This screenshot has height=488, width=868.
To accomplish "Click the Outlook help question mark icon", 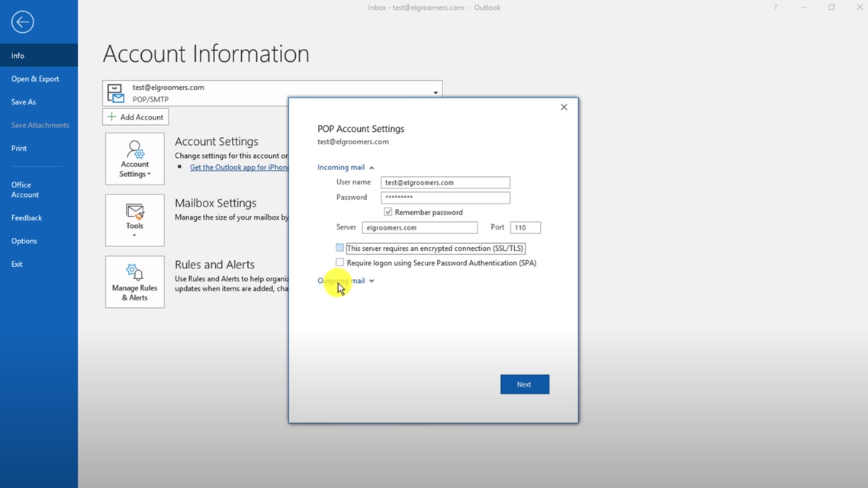I will click(776, 7).
